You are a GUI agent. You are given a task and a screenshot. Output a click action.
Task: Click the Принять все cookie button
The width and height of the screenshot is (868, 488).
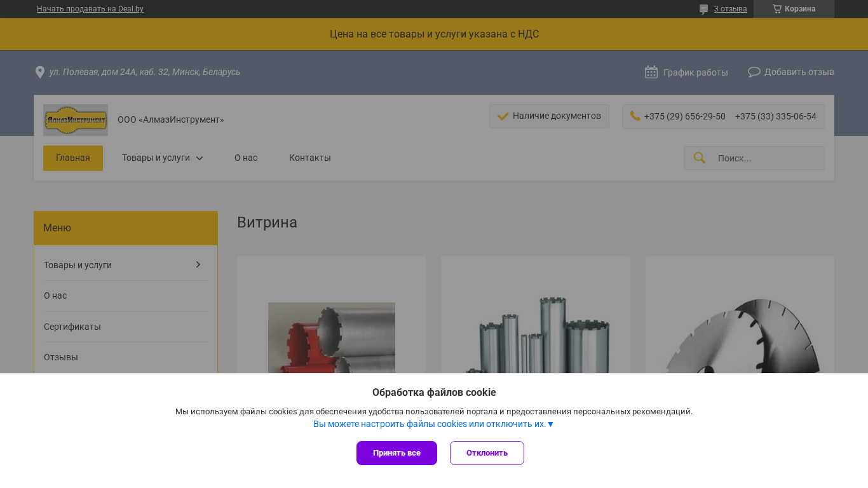pos(397,453)
